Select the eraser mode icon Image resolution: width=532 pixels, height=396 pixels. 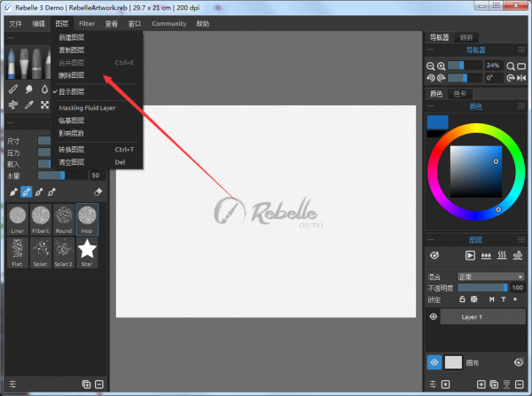point(98,191)
